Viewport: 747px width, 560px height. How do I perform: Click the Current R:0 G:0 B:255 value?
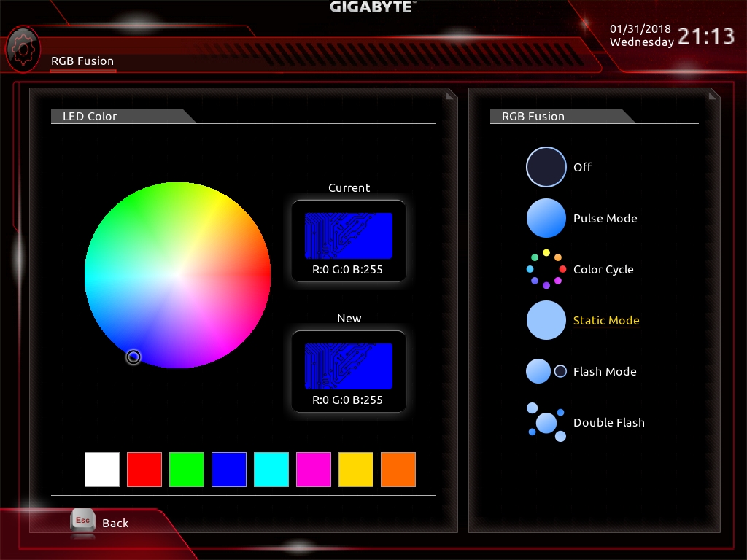pos(347,270)
